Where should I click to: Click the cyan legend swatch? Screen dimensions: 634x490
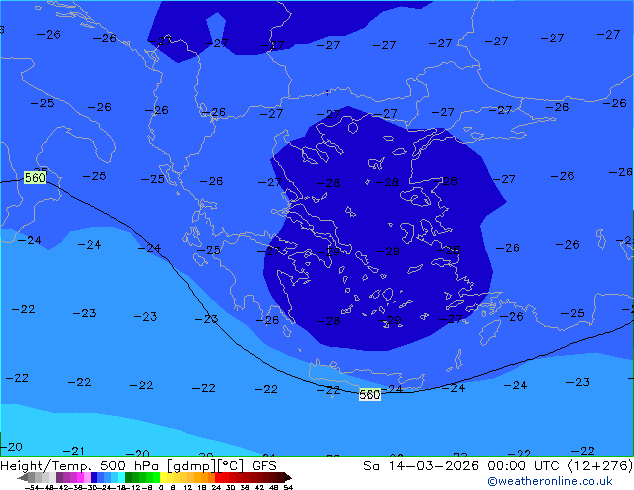pos(121,477)
